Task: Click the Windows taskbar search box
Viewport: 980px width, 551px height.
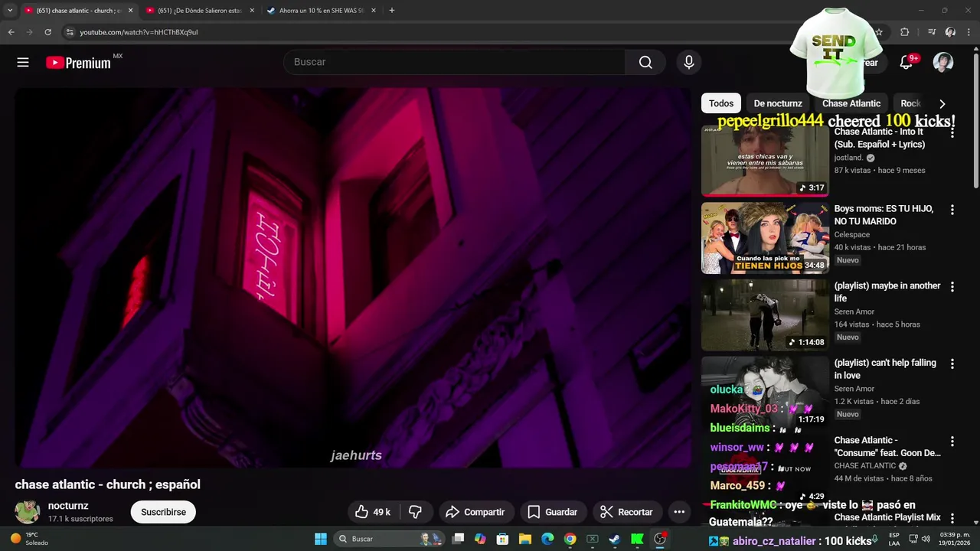Action: pos(388,539)
